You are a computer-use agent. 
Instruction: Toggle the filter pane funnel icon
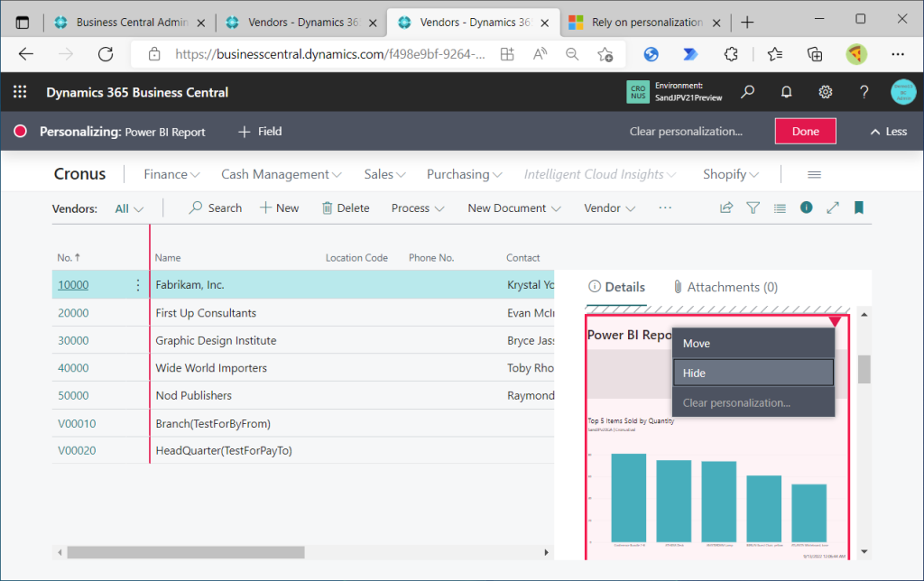click(x=753, y=208)
